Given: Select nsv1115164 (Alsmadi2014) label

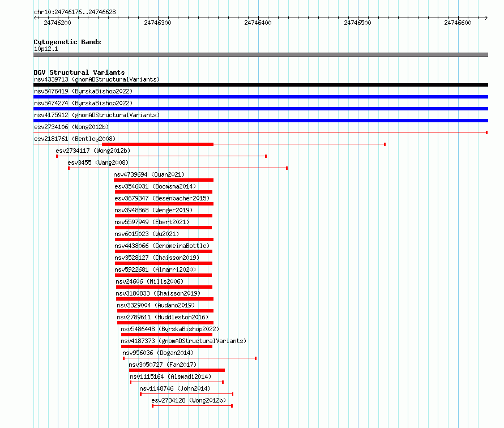Looking at the screenshot, I should click(170, 376).
